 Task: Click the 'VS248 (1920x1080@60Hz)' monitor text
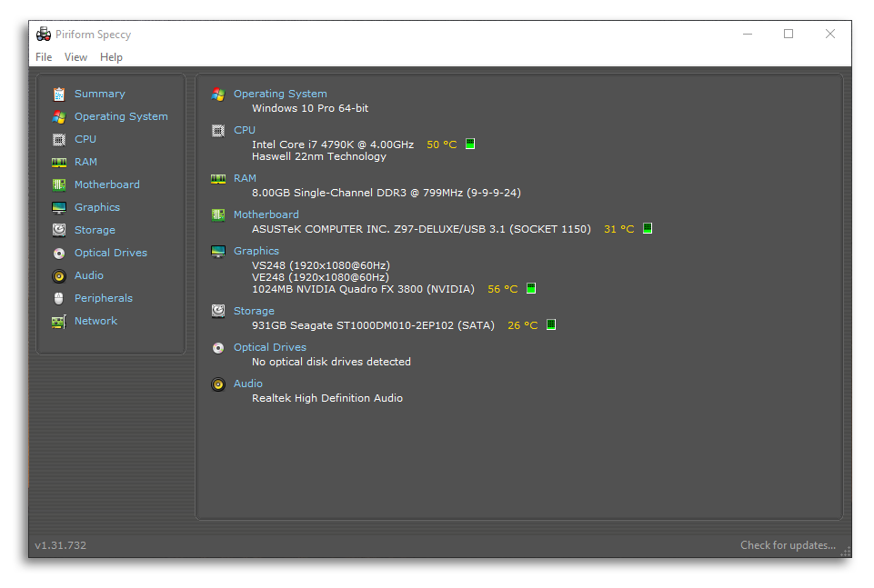point(321,265)
